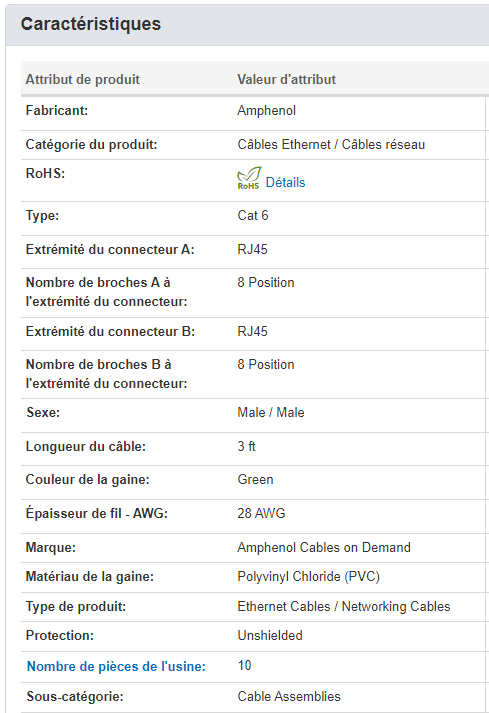The width and height of the screenshot is (489, 713).
Task: Click the Valeur d'attribut column header
Action: click(286, 79)
